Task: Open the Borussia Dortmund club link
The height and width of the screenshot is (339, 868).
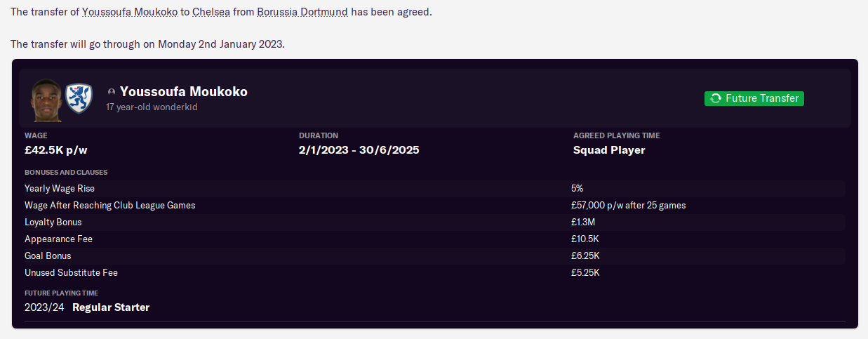Action: pos(302,13)
